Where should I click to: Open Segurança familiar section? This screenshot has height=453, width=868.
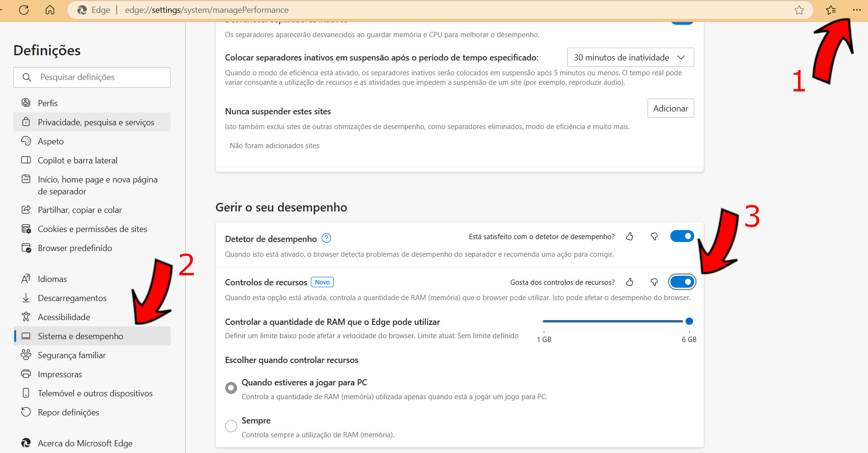(x=92, y=355)
